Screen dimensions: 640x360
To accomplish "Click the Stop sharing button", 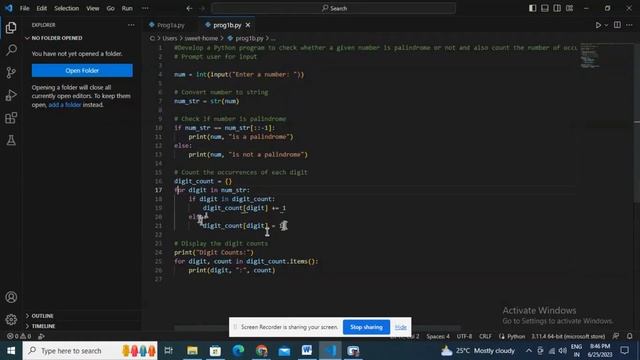I will 366,327.
